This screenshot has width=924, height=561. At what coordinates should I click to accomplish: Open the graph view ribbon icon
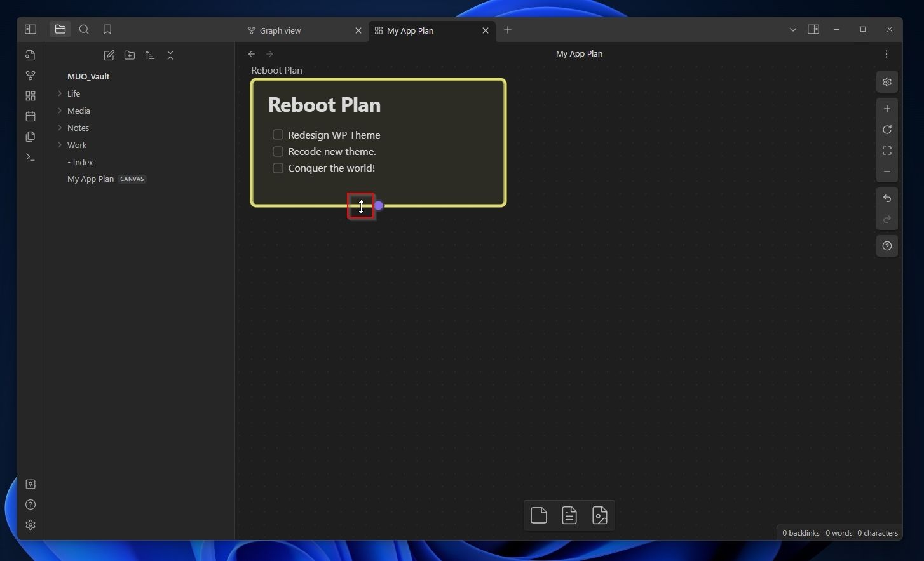31,76
